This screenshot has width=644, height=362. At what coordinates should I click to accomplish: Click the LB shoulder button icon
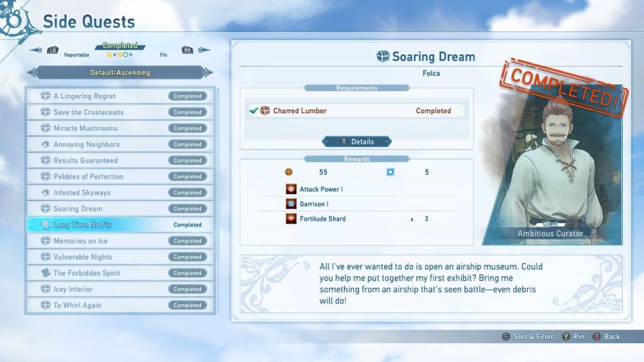click(52, 50)
